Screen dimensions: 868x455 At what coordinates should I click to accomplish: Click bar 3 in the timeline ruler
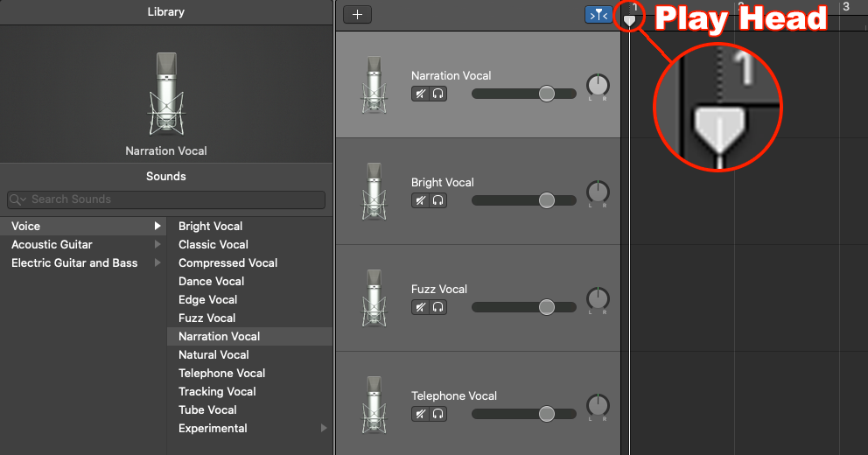pos(846,7)
